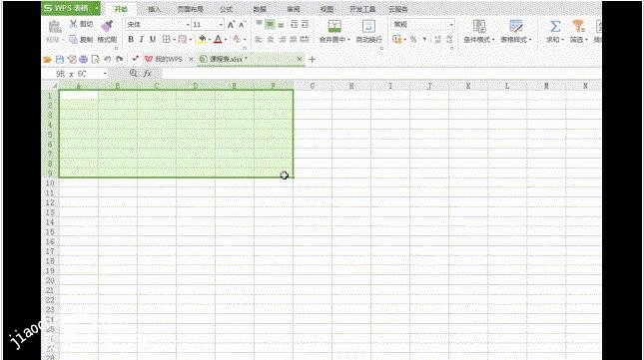Increase font size with larger A

click(x=232, y=25)
